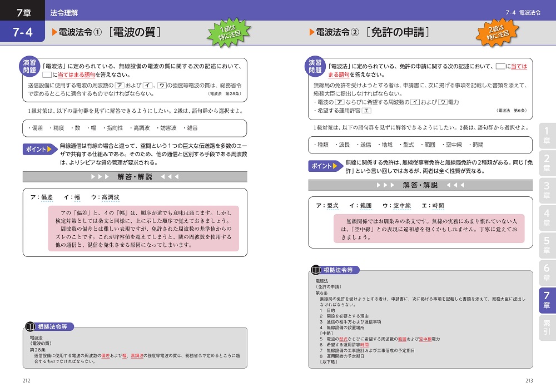Click the book icon beside right-page 根拠法令等
This screenshot has height=392, width=556.
316,270
